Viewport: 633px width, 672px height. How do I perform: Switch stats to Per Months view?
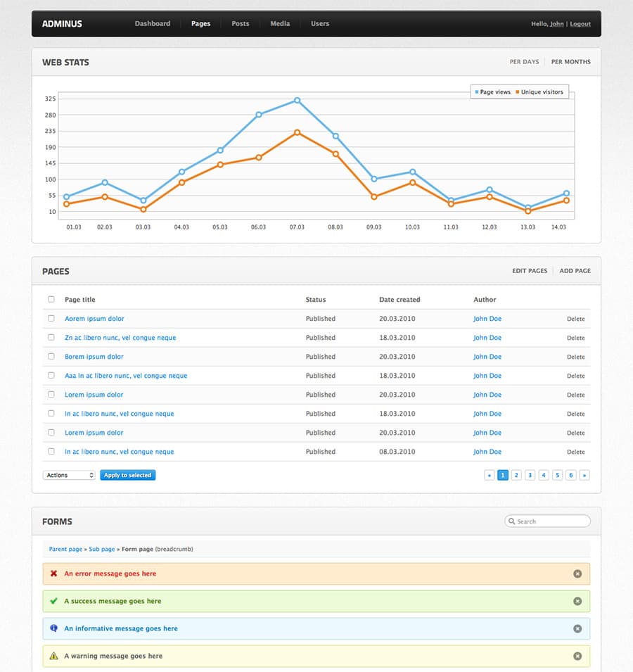tap(571, 62)
